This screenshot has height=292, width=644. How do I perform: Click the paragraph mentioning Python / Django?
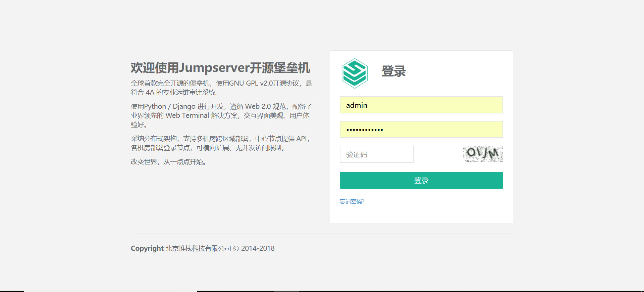pyautogui.click(x=221, y=115)
